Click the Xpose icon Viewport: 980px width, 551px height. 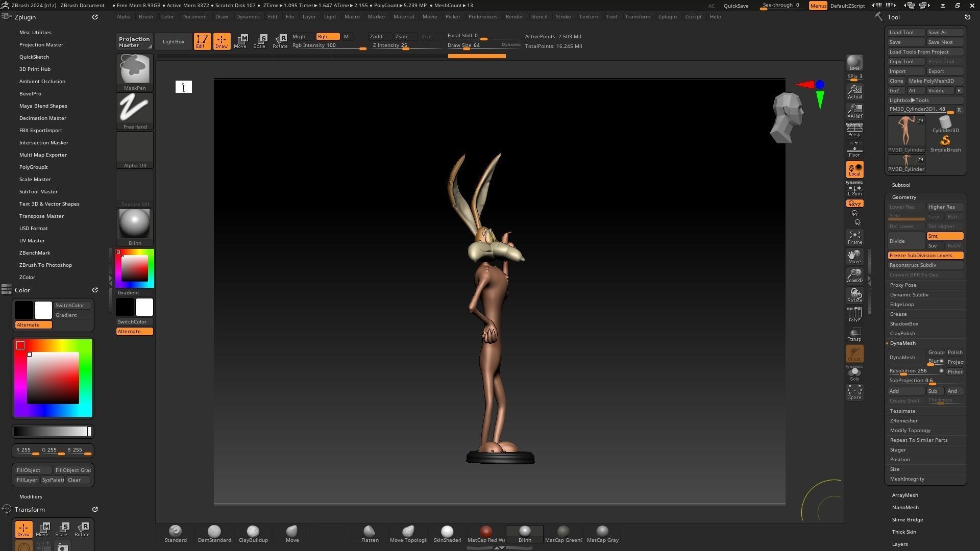pyautogui.click(x=854, y=392)
